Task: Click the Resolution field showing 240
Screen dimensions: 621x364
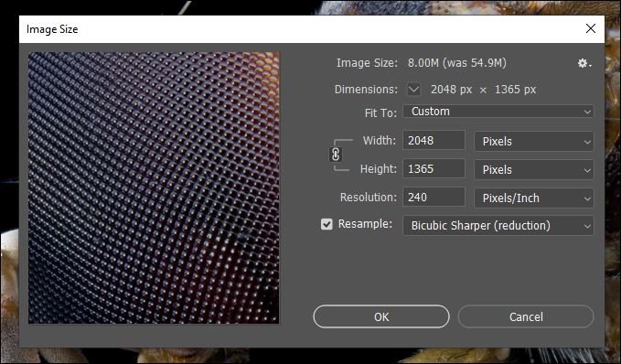Action: point(434,197)
